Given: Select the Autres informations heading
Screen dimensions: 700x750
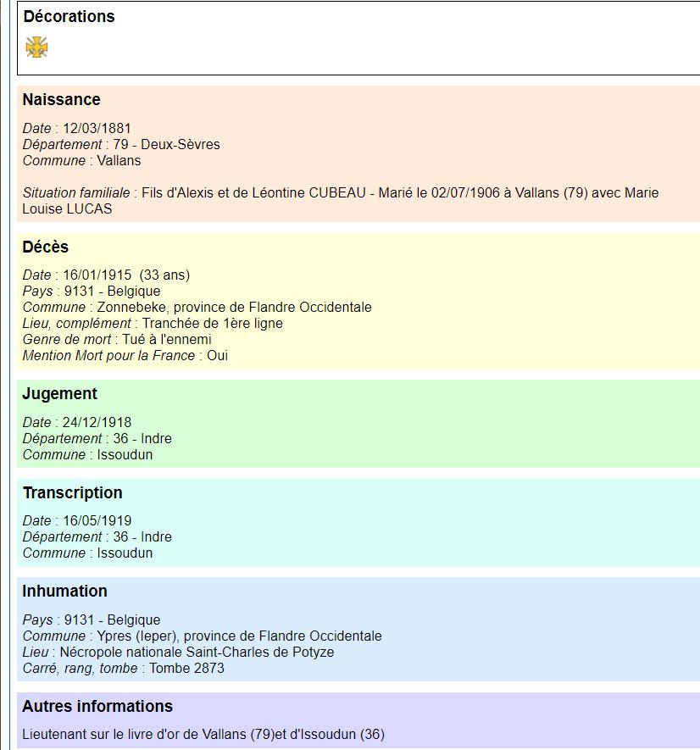Looking at the screenshot, I should coord(97,707).
